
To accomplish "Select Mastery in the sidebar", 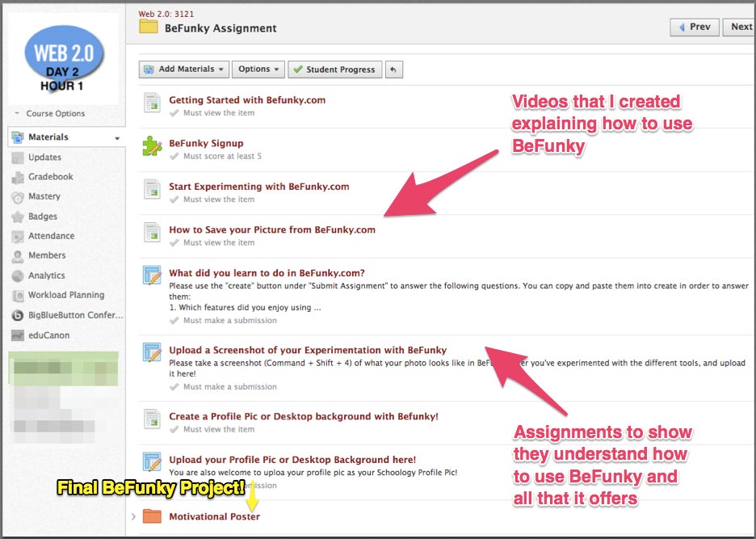I will 44,196.
